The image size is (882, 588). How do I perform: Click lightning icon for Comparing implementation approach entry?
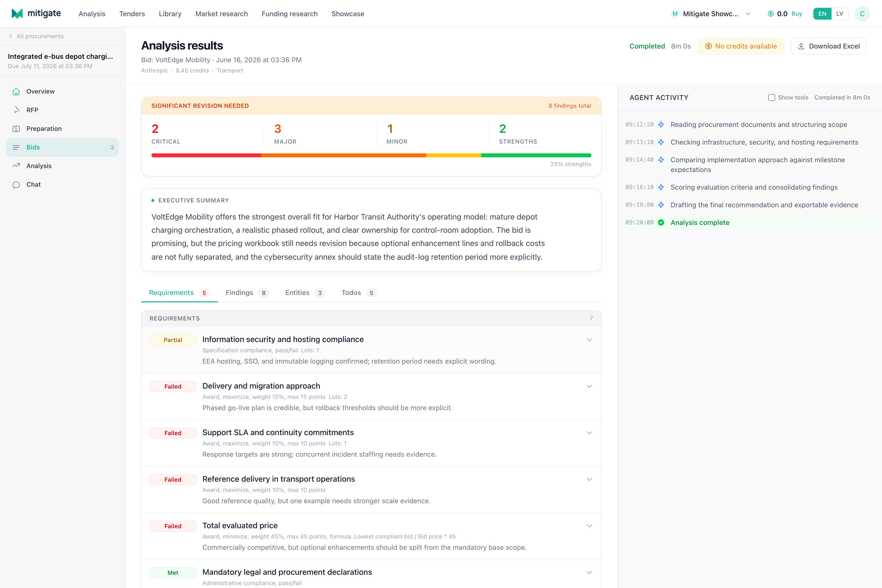(x=661, y=160)
